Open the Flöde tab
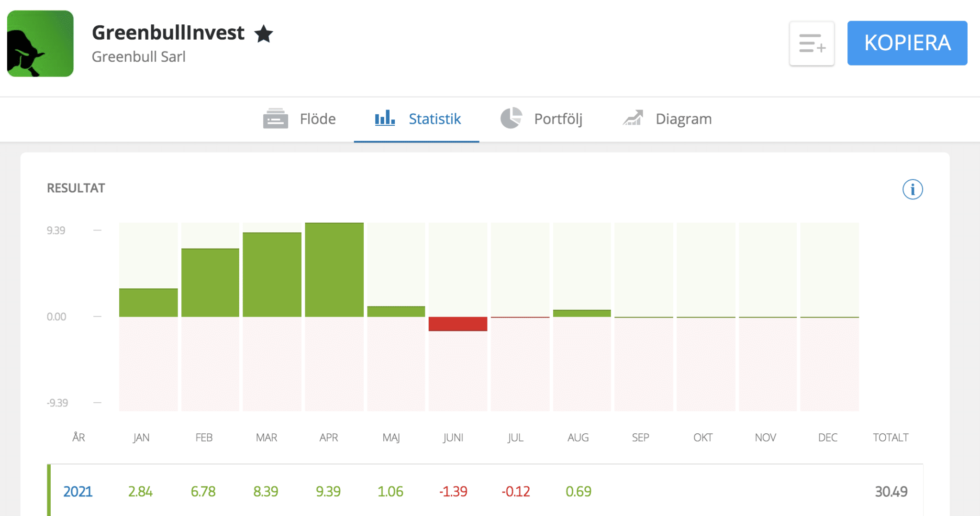Screen dimensions: 980x516 coord(317,119)
